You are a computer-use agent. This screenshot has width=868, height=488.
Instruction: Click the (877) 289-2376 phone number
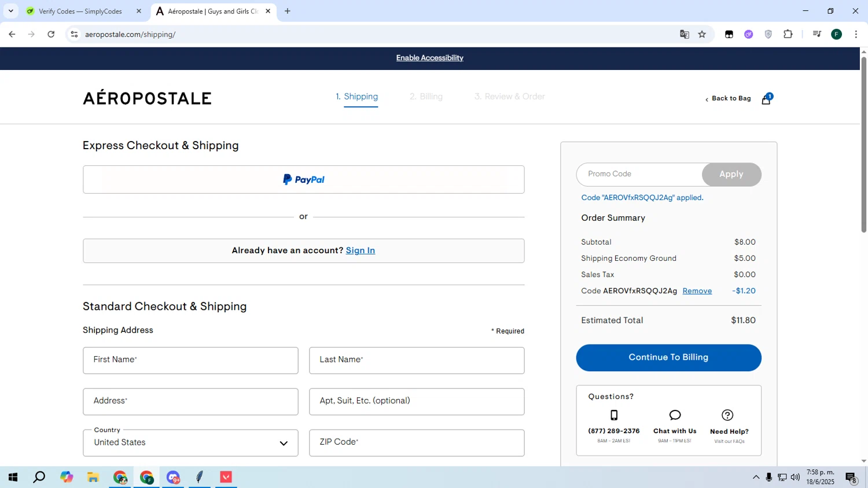click(614, 431)
